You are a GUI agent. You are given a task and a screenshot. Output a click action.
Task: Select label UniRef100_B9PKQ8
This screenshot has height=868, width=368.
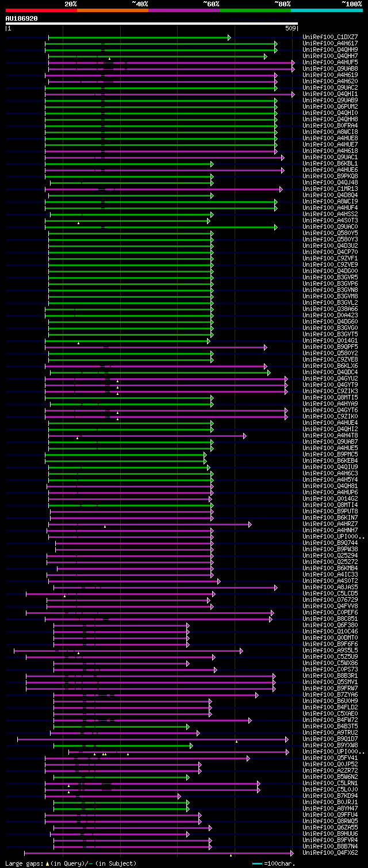pyautogui.click(x=330, y=176)
